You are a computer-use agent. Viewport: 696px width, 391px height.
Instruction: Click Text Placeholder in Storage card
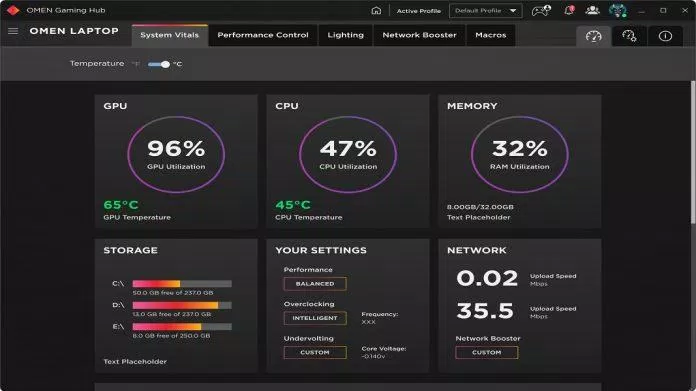pyautogui.click(x=135, y=362)
